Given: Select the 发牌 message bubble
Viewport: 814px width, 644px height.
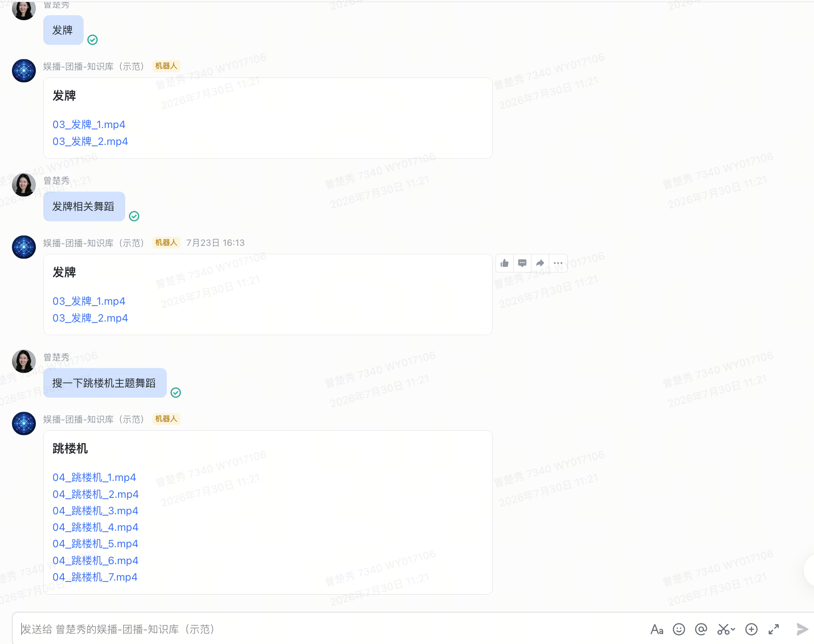Looking at the screenshot, I should [x=63, y=30].
